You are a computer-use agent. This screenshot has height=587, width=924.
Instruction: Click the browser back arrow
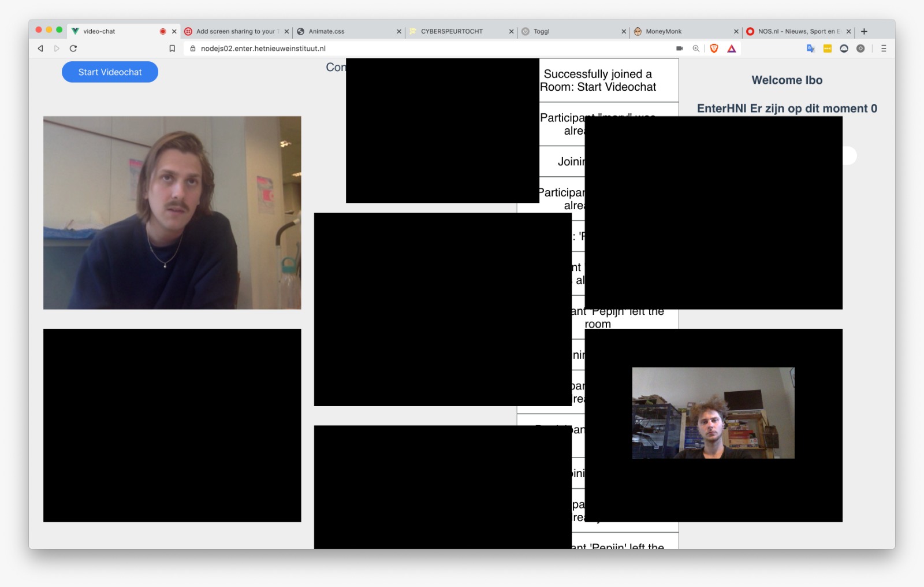[40, 49]
